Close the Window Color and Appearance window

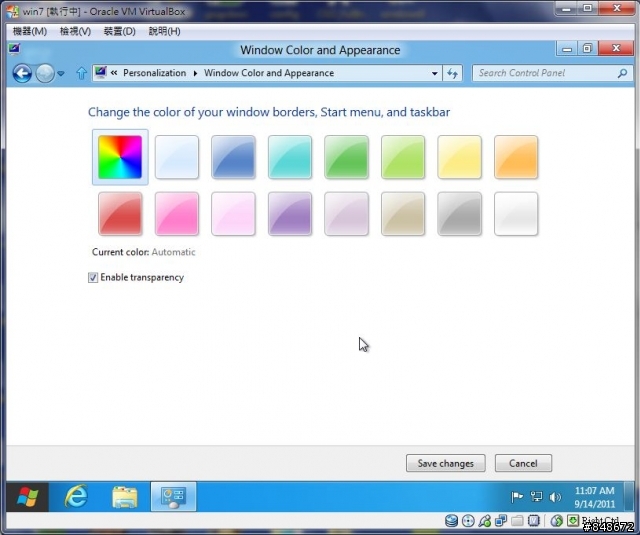tap(616, 49)
